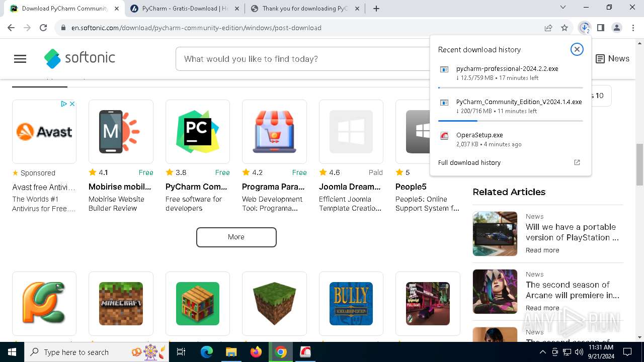The image size is (644, 362).
Task: Open Mobirise mobil... title link
Action: coord(120,187)
